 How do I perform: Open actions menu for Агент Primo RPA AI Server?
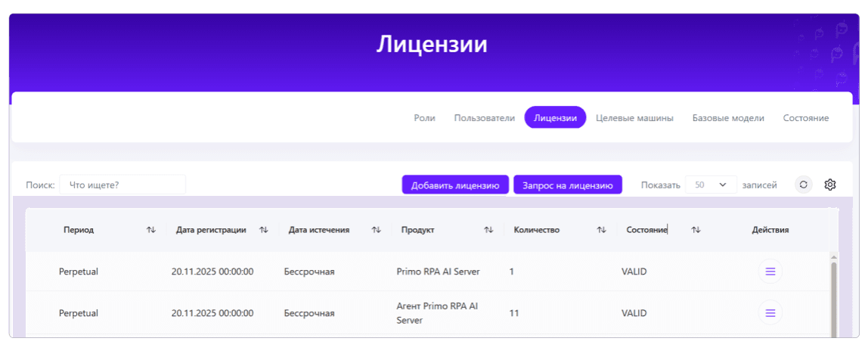pyautogui.click(x=770, y=313)
